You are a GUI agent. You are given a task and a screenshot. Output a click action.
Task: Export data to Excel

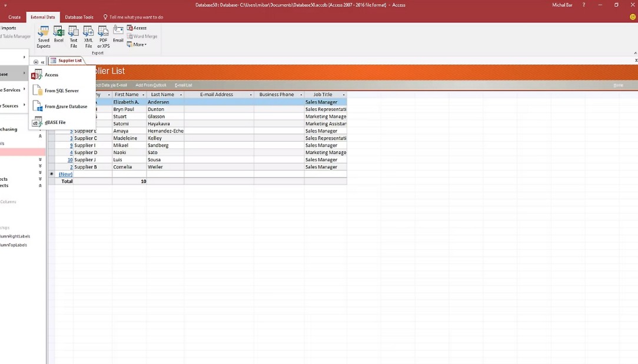59,35
